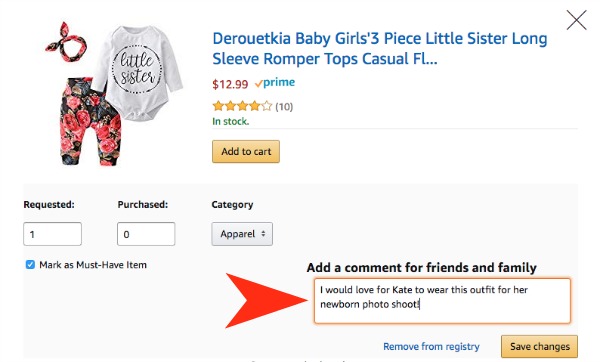Image resolution: width=600 pixels, height=362 pixels.
Task: Click the Add a comment heading
Action: tap(421, 267)
